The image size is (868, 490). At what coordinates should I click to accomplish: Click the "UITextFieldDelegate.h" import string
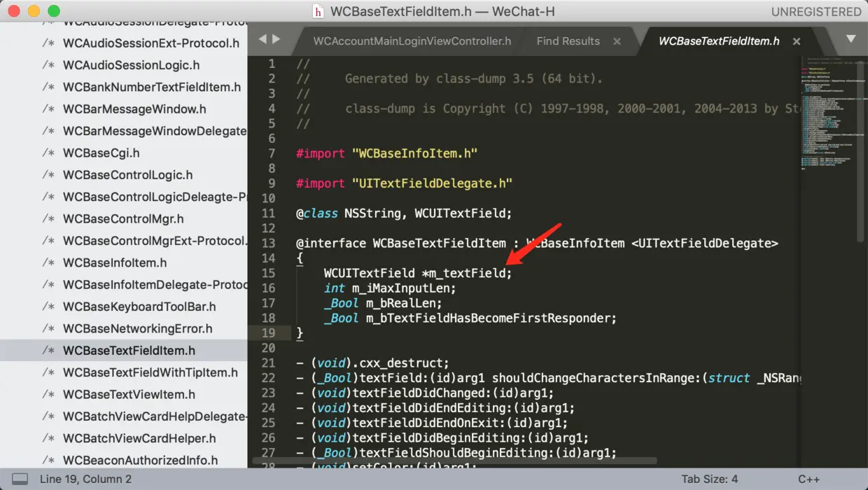tap(432, 183)
